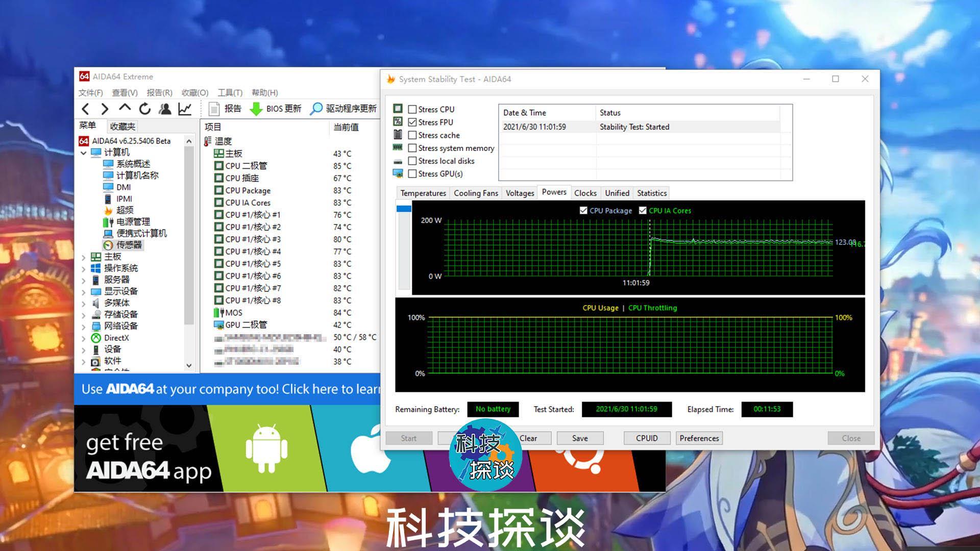The width and height of the screenshot is (980, 551).
Task: Click the driver update magnifier icon
Action: tap(316, 109)
